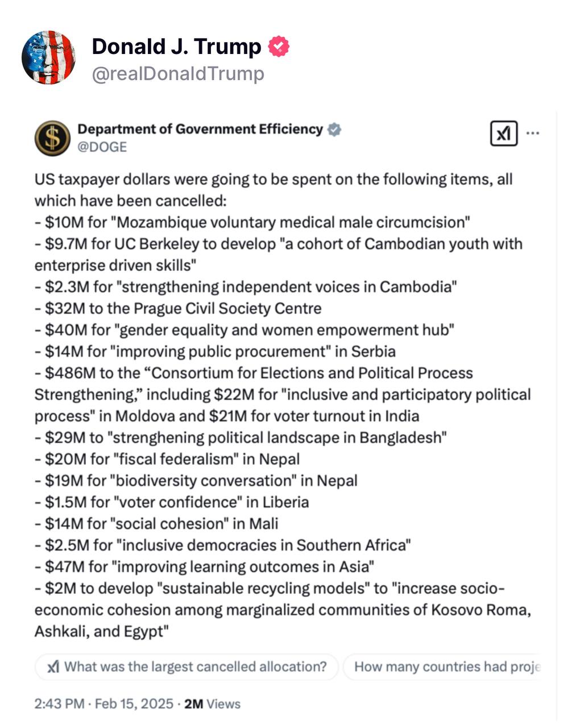Select the 'How many countries had proje' suggestion chip
Screen dimensions: 580x728
click(442, 667)
